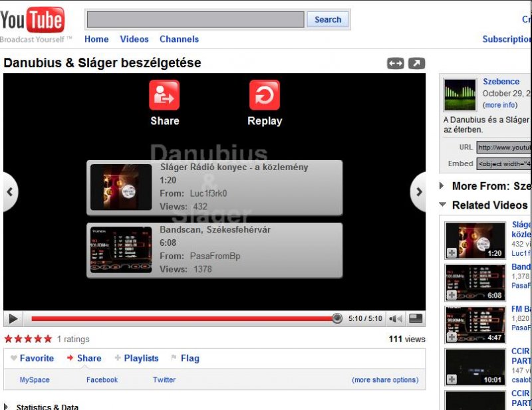Go to previous suggested videos arrow
Viewport: 532px width, 410px height.
click(x=10, y=192)
